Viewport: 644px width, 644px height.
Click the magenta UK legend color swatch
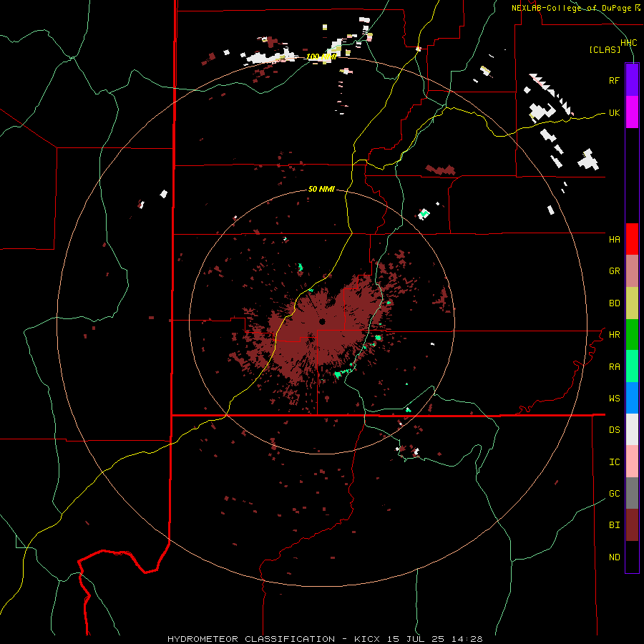point(632,112)
